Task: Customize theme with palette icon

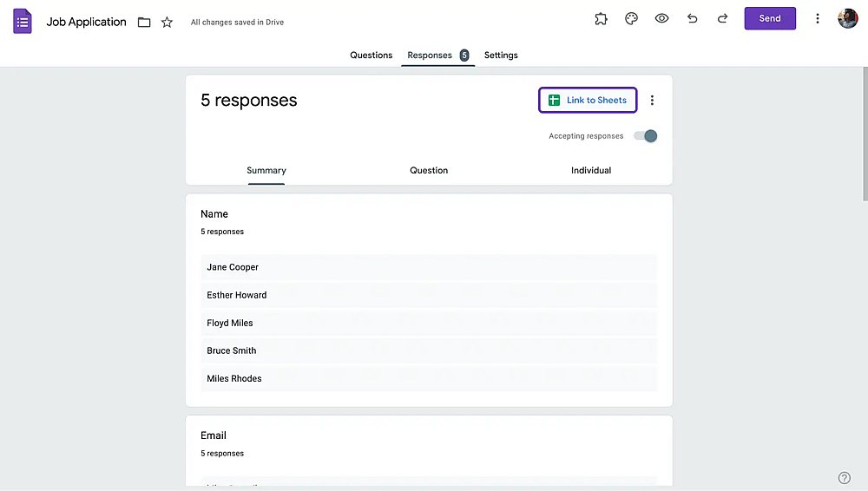Action: click(x=631, y=19)
